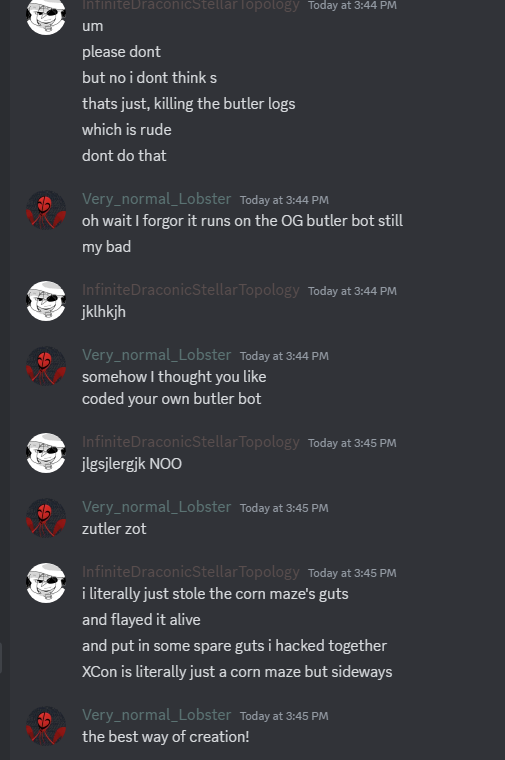505x760 pixels.
Task: Open the InfiniteDraconicStellarTopology username above 'jklhkjh'
Action: pos(190,290)
